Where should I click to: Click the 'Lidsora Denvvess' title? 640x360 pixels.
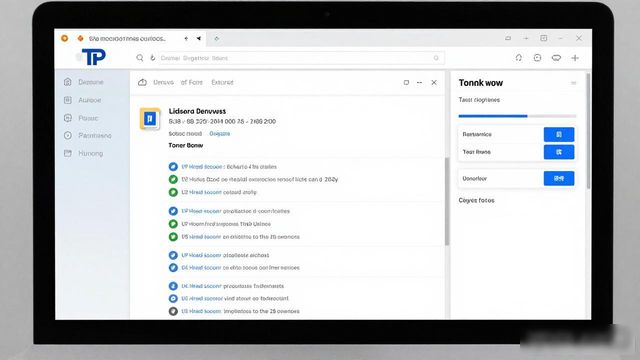(197, 111)
